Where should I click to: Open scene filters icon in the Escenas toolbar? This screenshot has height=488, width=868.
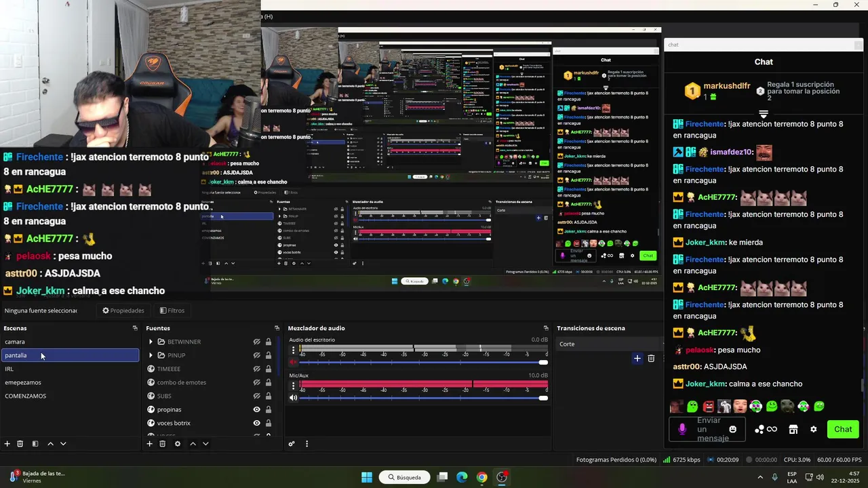[x=35, y=444]
